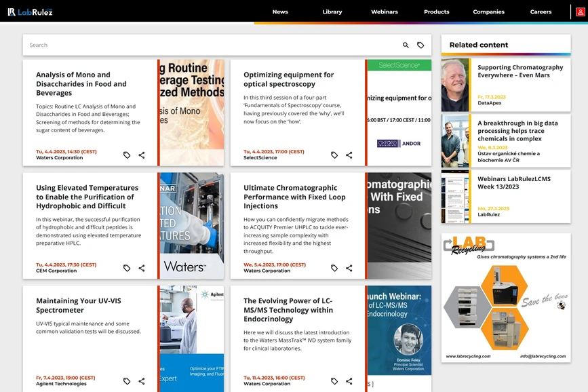The width and height of the screenshot is (588, 392).
Task: Click 'Tu, 4.4.2023, 17:30 (CEST)' date
Action: click(66, 264)
